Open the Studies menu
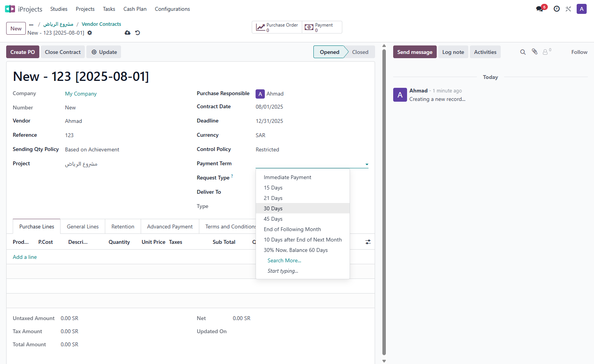This screenshot has width=594, height=364. coord(59,9)
